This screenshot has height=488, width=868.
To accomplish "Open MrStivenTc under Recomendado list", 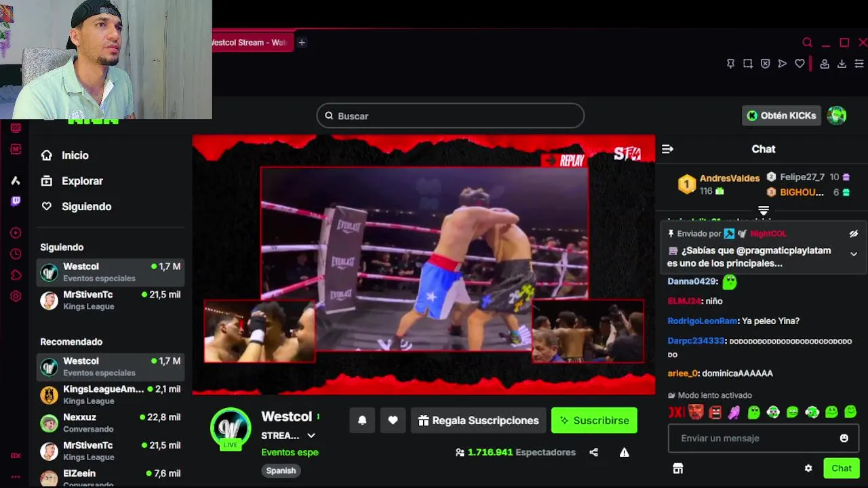I will (x=111, y=451).
